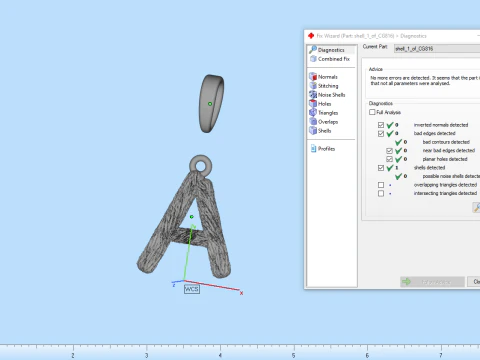Viewport: 480px width, 360px height.
Task: Open the Current Part dropdown
Action: [437, 49]
